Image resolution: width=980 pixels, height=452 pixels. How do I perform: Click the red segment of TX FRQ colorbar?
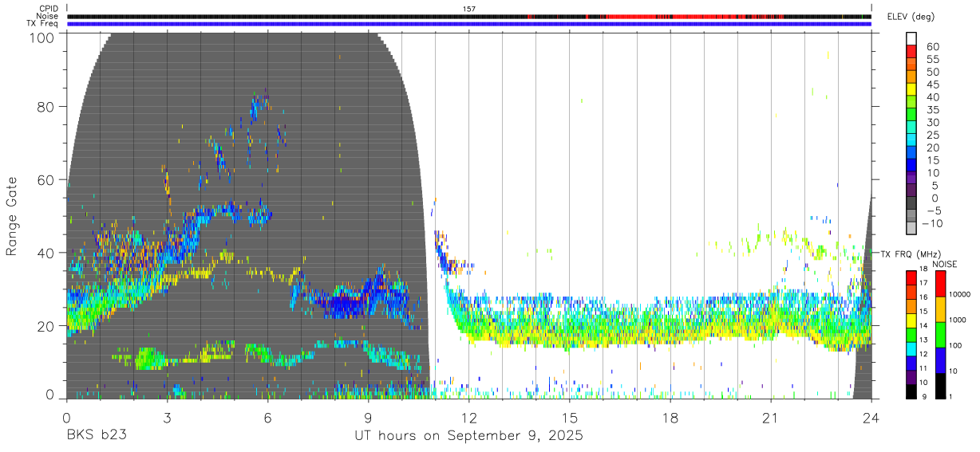pyautogui.click(x=911, y=277)
